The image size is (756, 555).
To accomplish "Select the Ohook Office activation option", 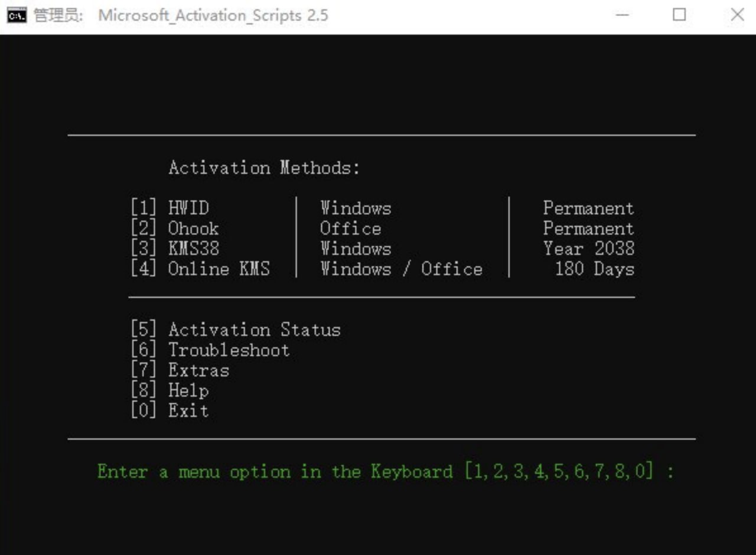I will click(192, 228).
